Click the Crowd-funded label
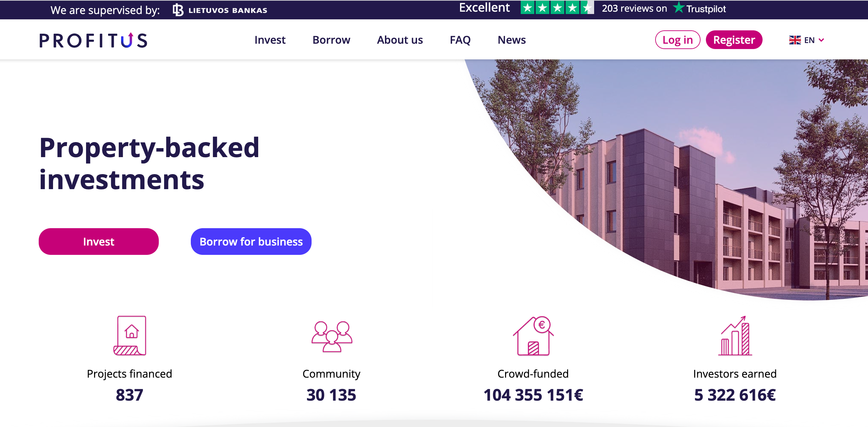Viewport: 868px width, 427px height. 533,374
